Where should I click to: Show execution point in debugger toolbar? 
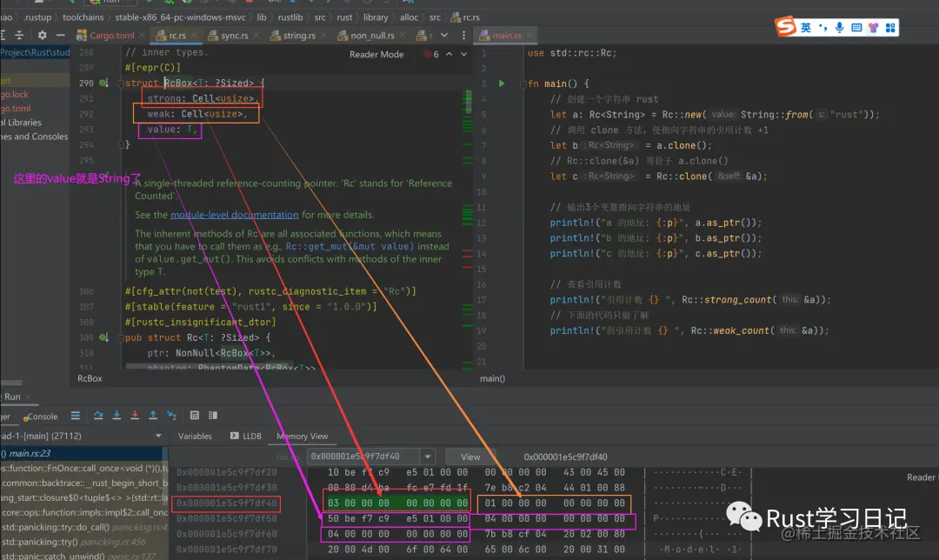(76, 415)
